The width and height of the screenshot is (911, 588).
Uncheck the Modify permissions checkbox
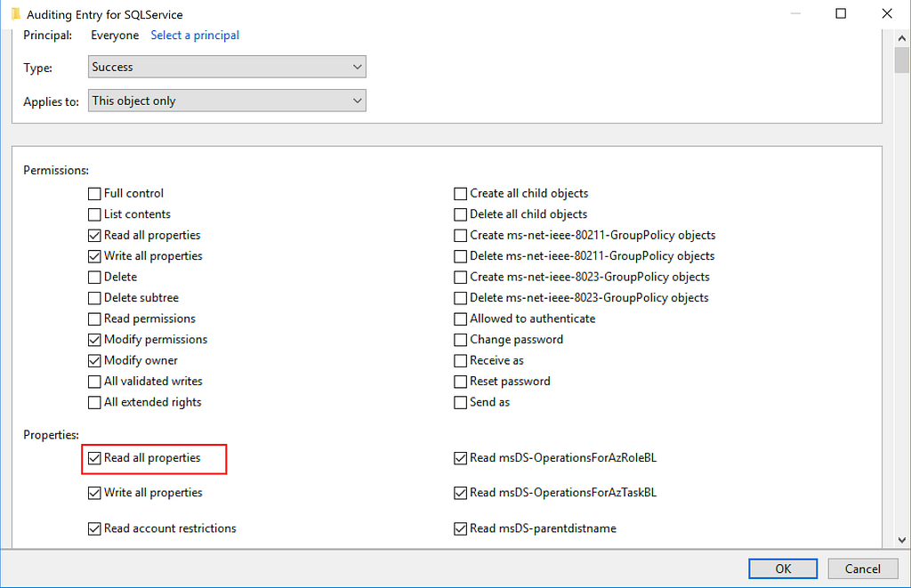pos(94,340)
